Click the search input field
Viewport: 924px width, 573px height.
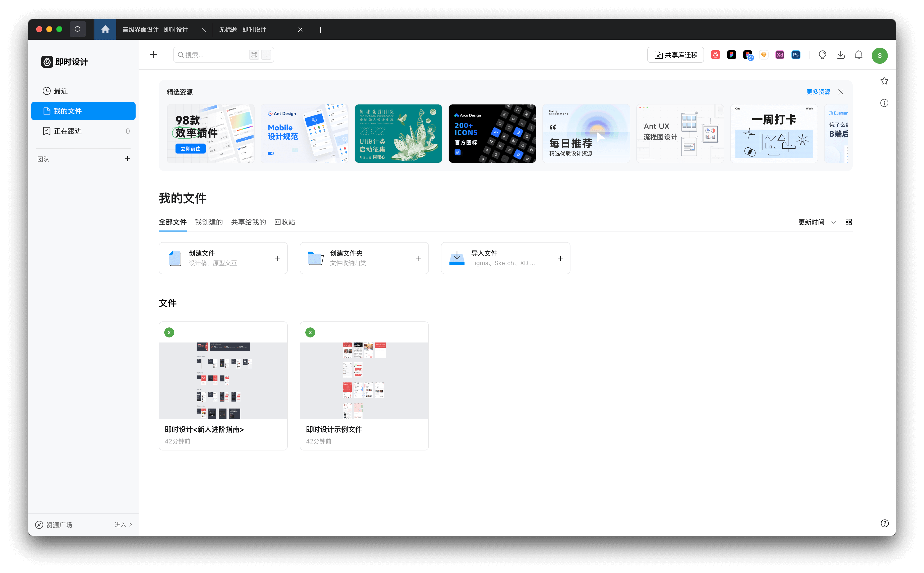pyautogui.click(x=223, y=55)
